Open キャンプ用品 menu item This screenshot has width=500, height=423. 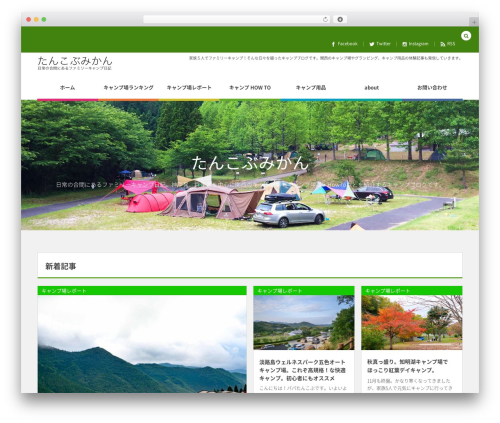[x=311, y=88]
